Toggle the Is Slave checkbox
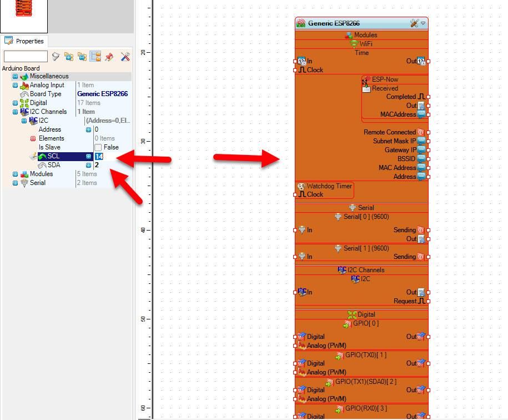The width and height of the screenshot is (508, 420). (x=98, y=147)
